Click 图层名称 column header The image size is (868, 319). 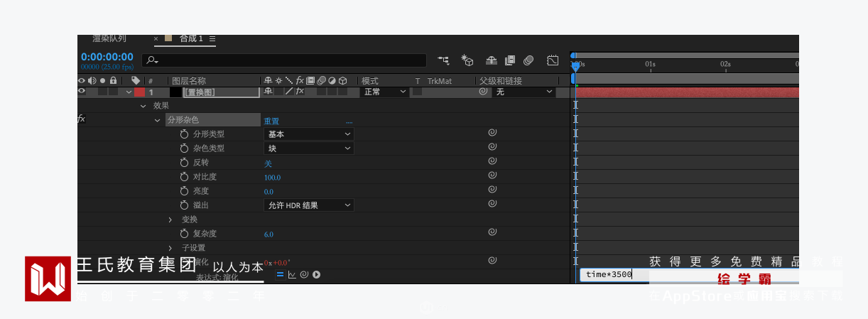pos(189,81)
